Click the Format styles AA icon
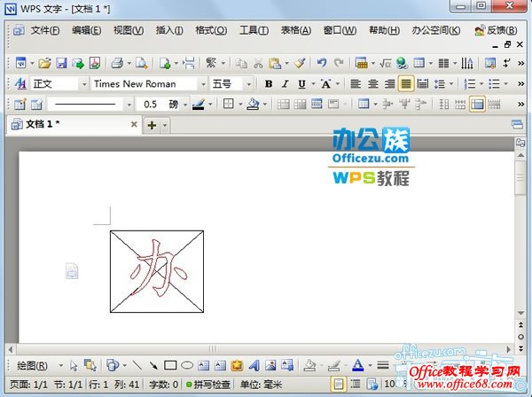 click(20, 83)
